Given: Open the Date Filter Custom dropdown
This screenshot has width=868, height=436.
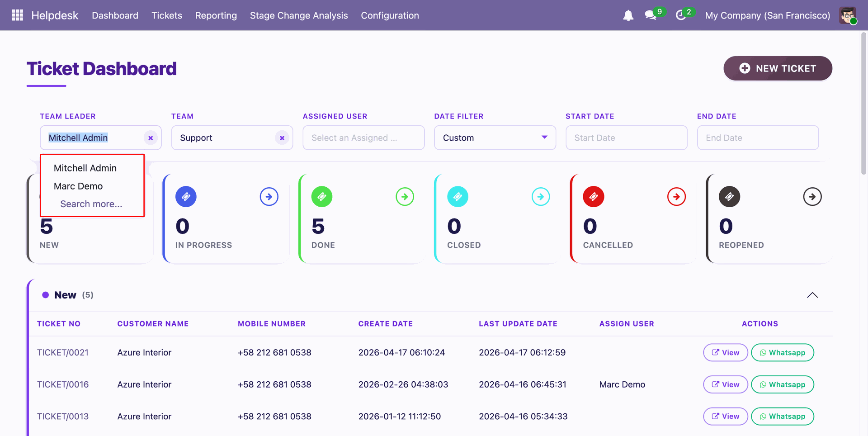Looking at the screenshot, I should 495,138.
